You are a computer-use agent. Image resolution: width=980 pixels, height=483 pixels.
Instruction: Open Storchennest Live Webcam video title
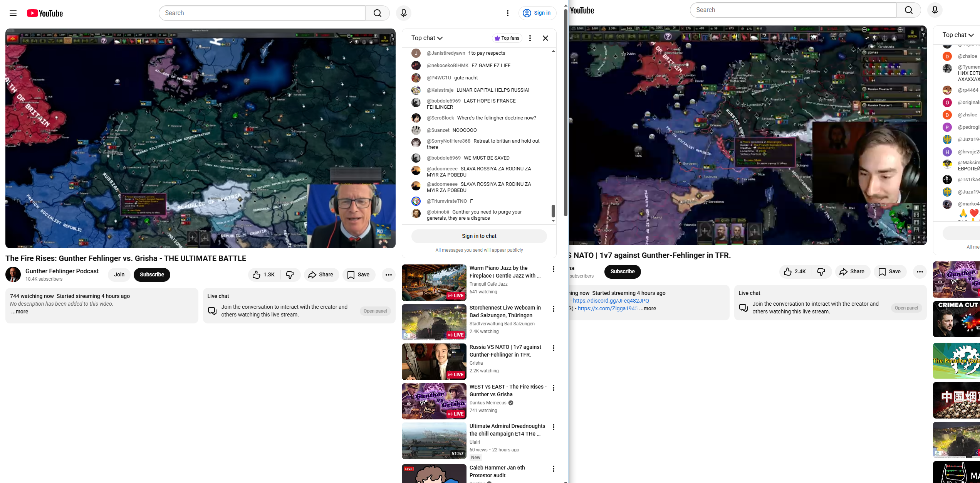tap(505, 311)
